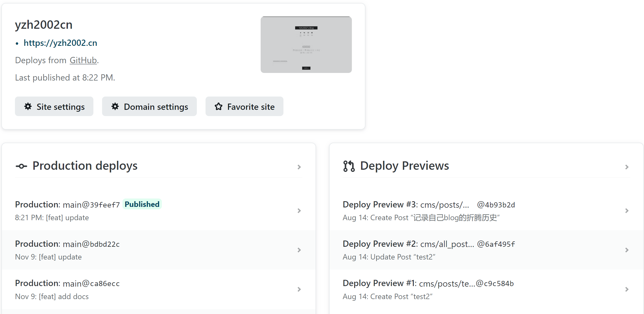Viewport: 644px width, 314px height.
Task: Open chevron for Deploy Preview #3
Action: coord(627,211)
